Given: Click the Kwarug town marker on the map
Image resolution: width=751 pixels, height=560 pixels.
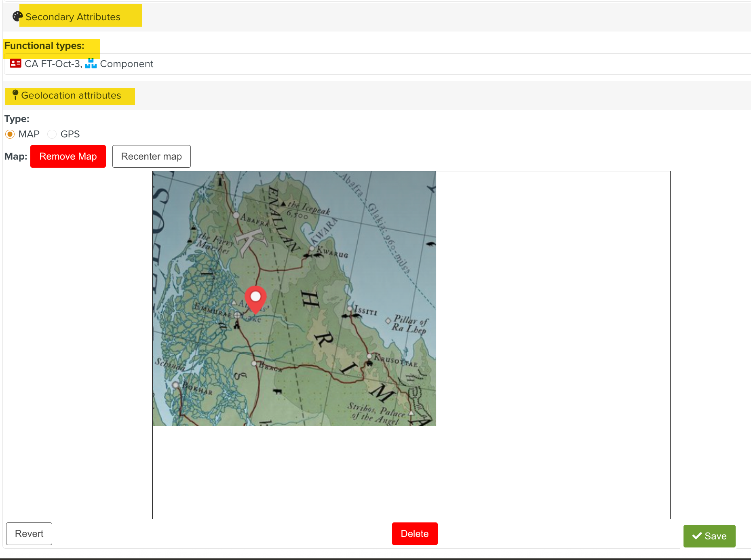Looking at the screenshot, I should [312, 248].
